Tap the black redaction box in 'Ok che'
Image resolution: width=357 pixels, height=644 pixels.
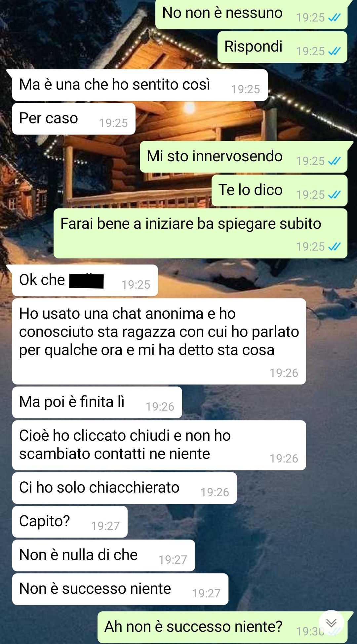[x=86, y=281]
